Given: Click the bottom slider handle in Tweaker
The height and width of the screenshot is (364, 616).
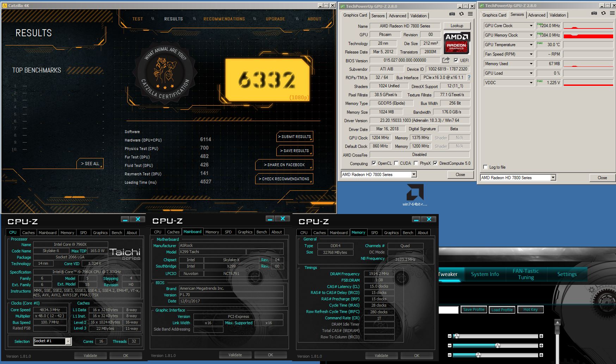Looking at the screenshot, I should coord(478,355).
